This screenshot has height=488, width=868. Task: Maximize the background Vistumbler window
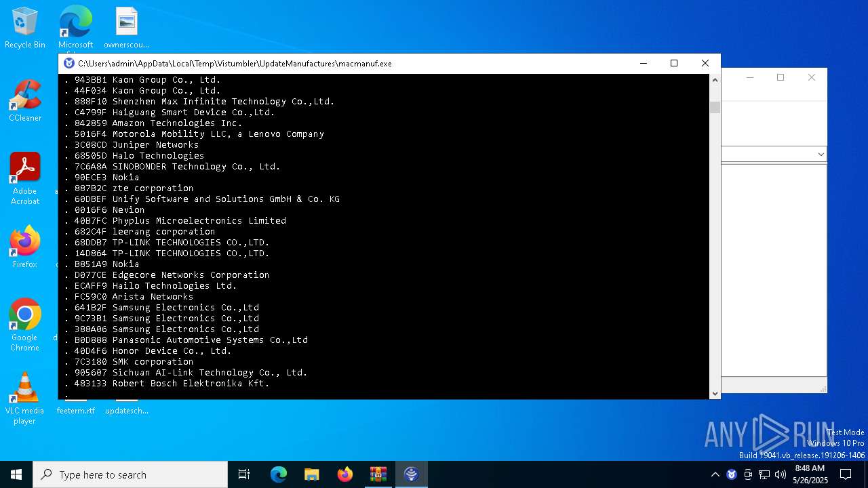click(781, 77)
